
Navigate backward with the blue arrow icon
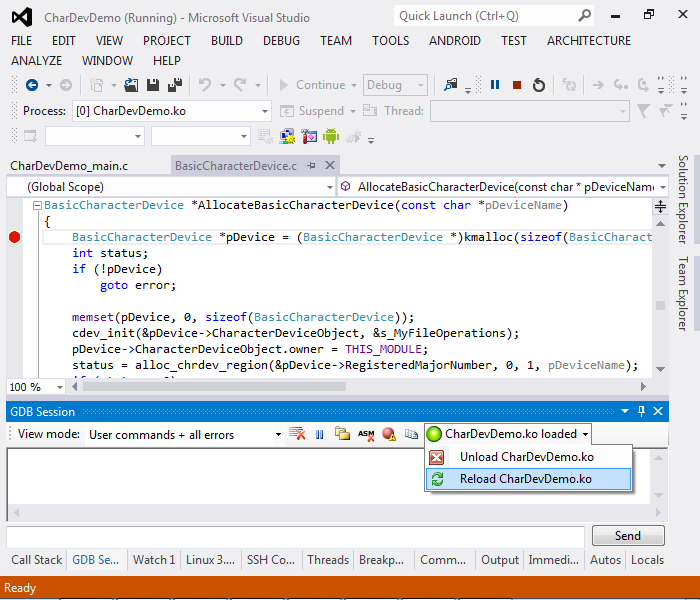32,85
